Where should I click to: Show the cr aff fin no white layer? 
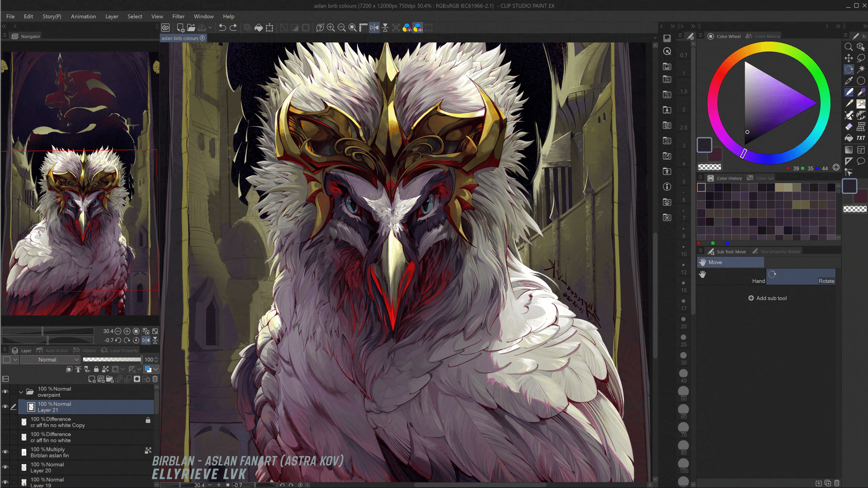[5, 437]
